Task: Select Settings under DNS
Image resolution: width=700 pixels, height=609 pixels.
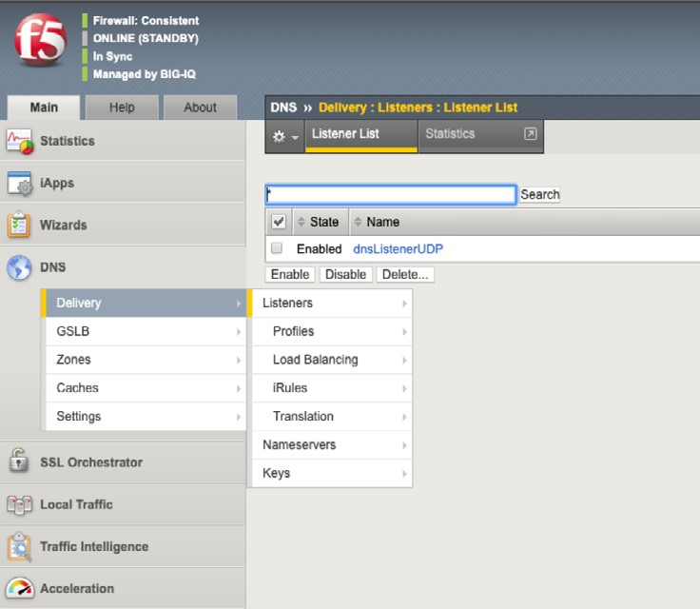Action: pyautogui.click(x=146, y=417)
